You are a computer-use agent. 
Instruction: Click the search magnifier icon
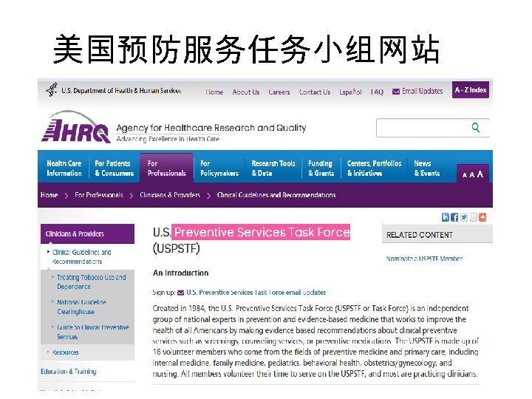pyautogui.click(x=476, y=128)
